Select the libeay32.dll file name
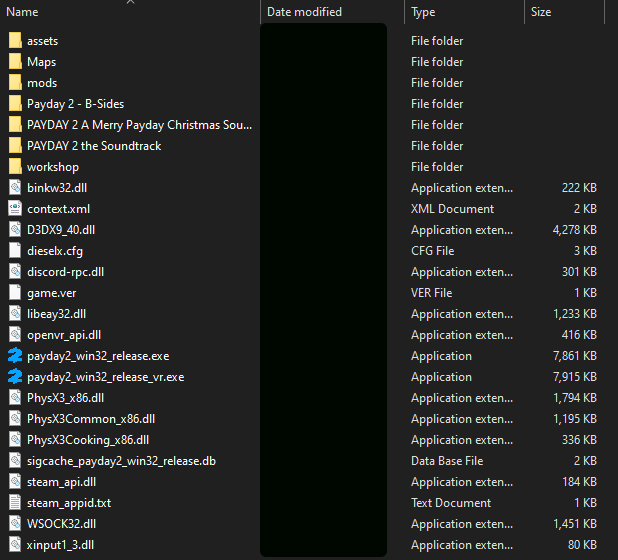 coord(56,314)
